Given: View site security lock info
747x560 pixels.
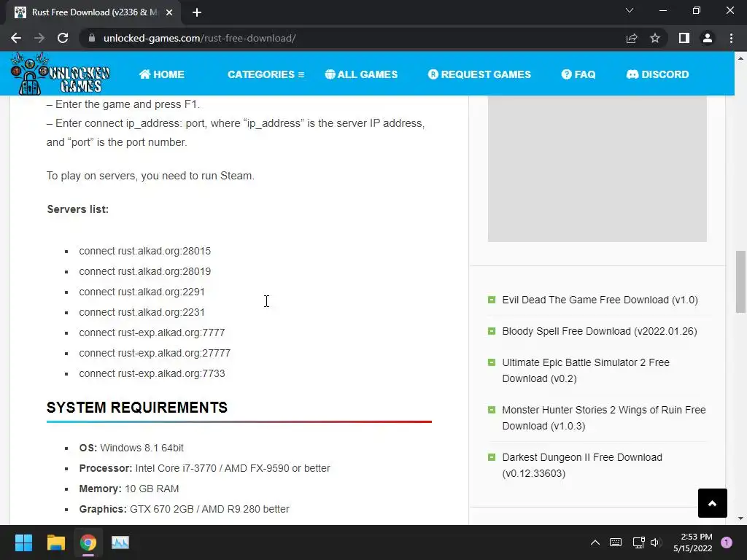Looking at the screenshot, I should [x=92, y=38].
